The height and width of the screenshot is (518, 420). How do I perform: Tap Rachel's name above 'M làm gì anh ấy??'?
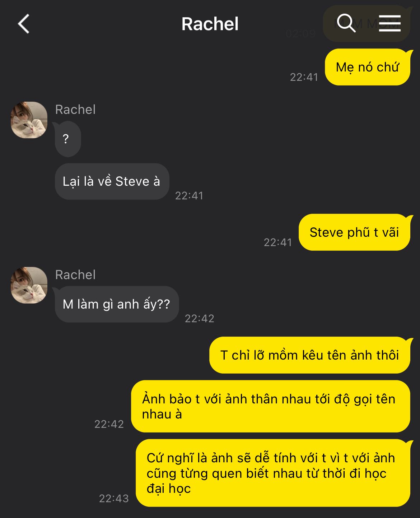tap(75, 275)
